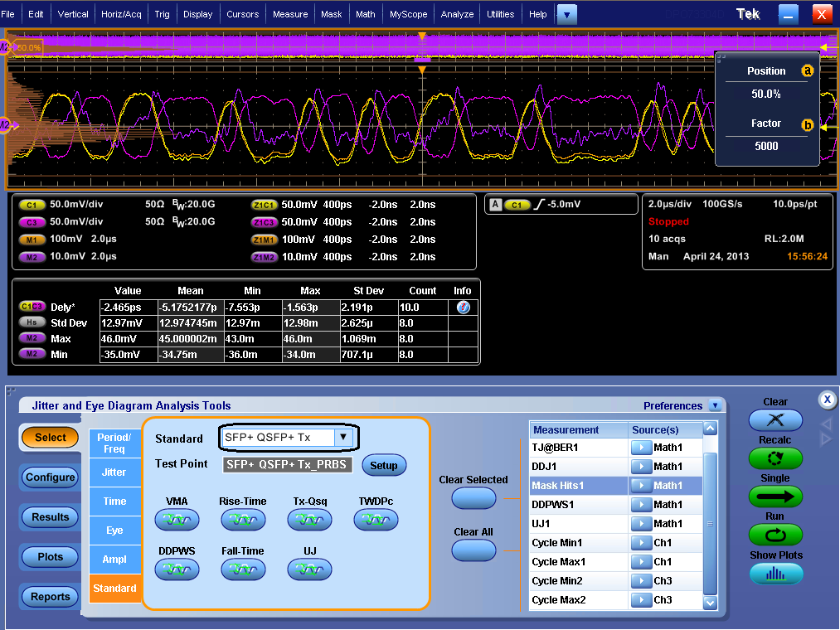Add the Tx-Qsq measurement
Image resolution: width=840 pixels, height=630 pixels.
(x=308, y=519)
